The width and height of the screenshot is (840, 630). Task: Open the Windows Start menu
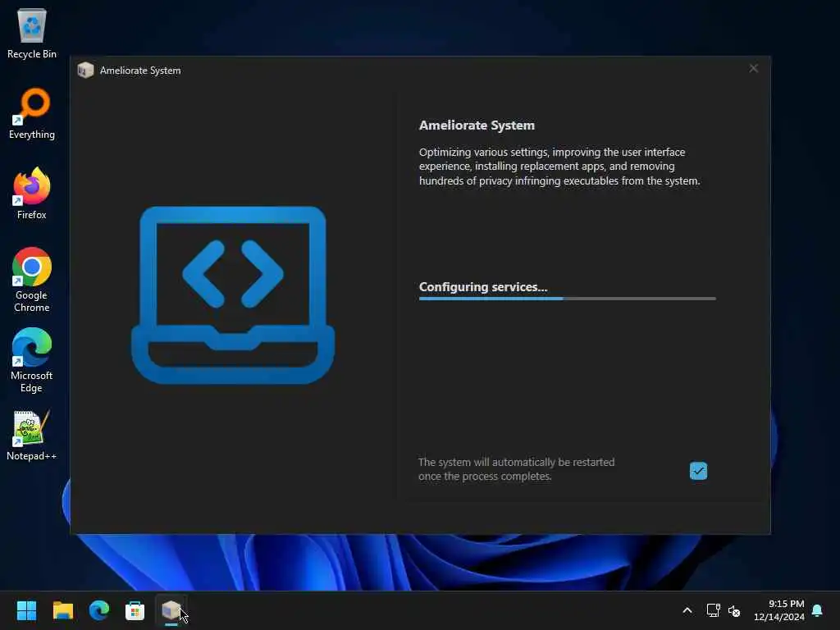tap(26, 610)
